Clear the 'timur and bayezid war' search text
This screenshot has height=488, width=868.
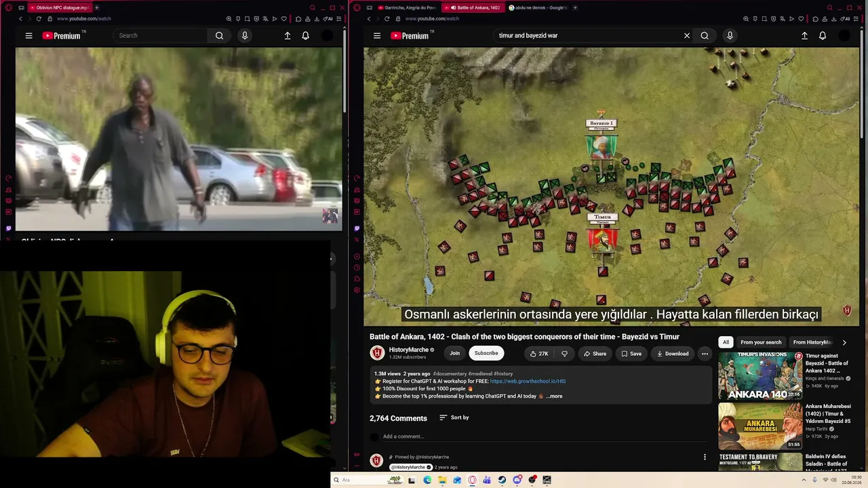[687, 36]
